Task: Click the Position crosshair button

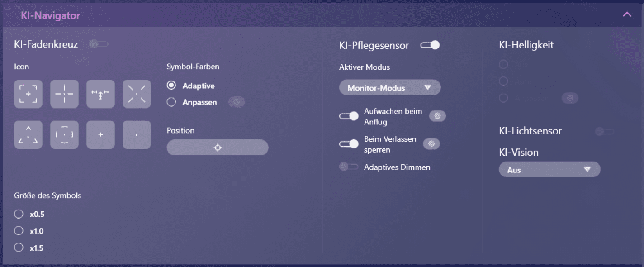Action: coord(218,148)
